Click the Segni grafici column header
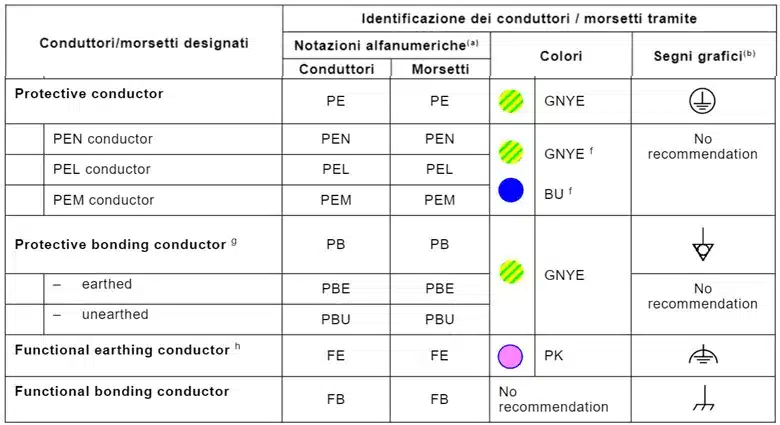Screen dimensions: 780x425 click(704, 57)
